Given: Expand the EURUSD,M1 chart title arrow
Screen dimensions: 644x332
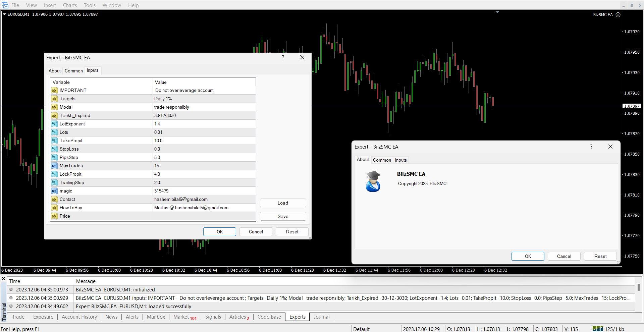Looking at the screenshot, I should [4, 14].
